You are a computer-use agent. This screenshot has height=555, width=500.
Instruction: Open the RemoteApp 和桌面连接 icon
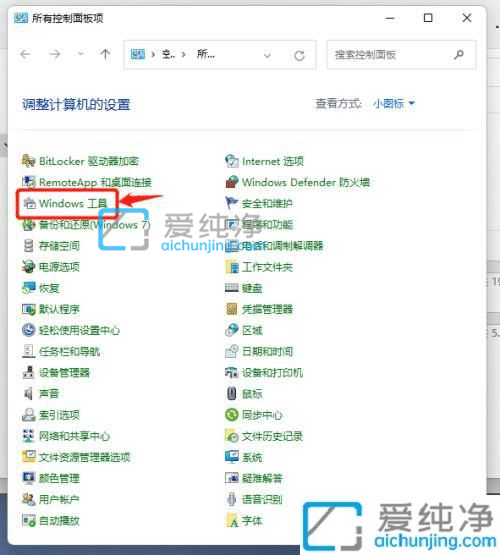coord(29,182)
